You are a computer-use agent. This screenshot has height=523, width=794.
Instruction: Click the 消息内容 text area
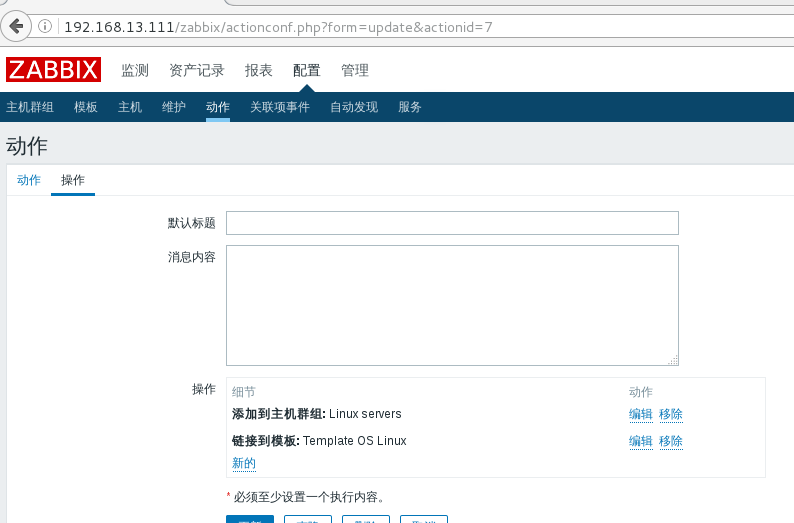[x=452, y=305]
